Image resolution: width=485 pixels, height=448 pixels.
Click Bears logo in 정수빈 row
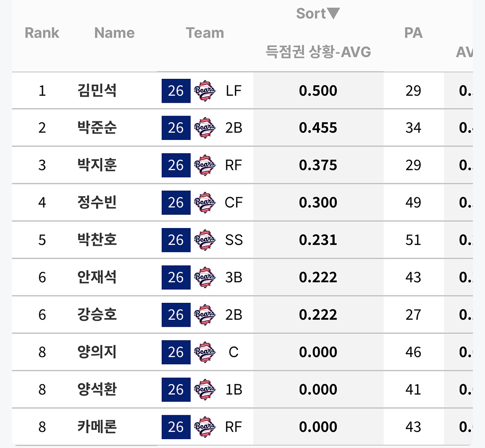[205, 203]
